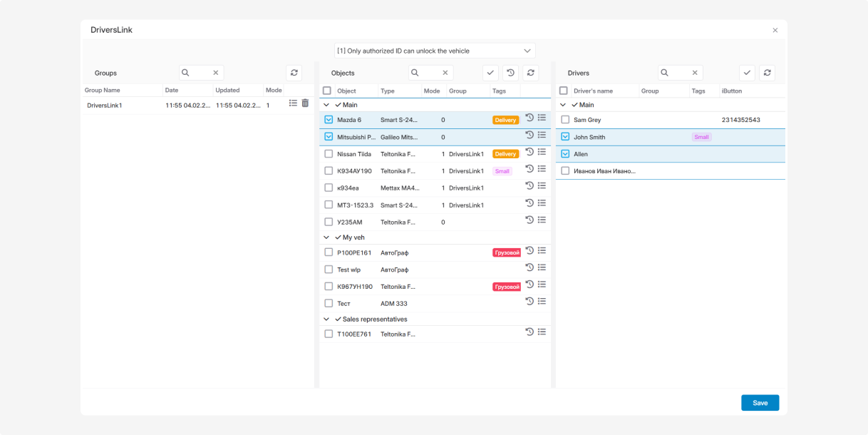Viewport: 868px width, 435px height.
Task: Open the list icon for Nissan Tiida
Action: tap(542, 152)
